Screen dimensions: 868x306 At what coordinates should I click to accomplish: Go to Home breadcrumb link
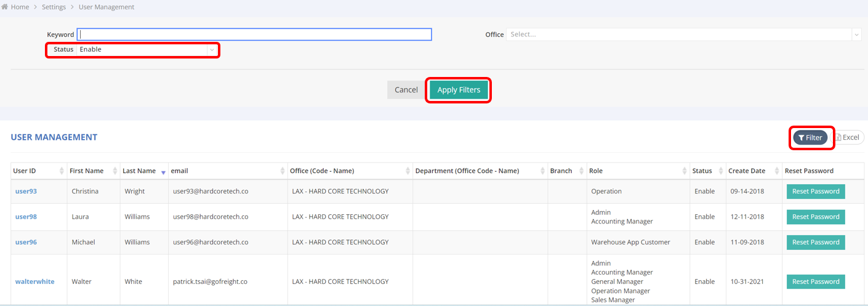[20, 7]
